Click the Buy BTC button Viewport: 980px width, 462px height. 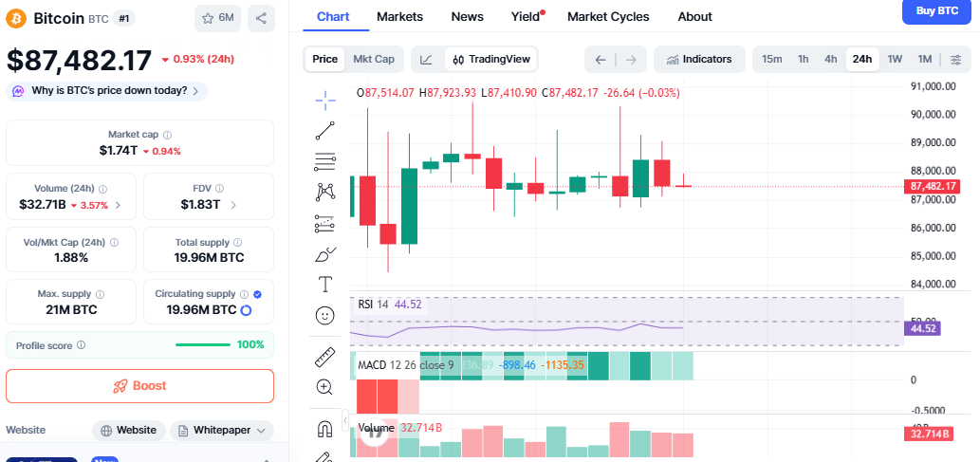[x=936, y=10]
